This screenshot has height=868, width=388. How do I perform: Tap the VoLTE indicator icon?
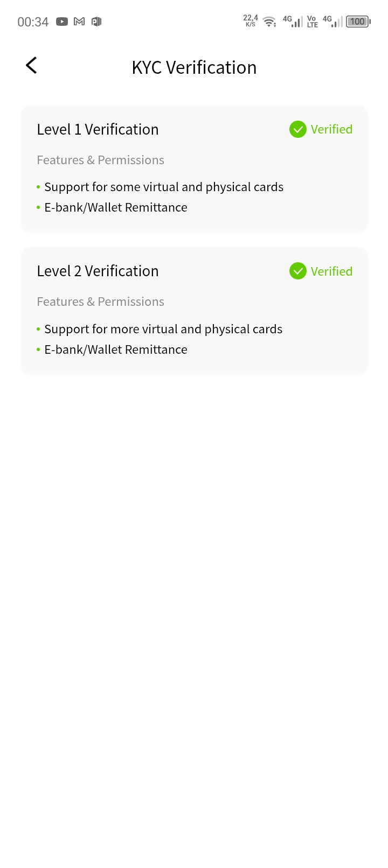coord(312,22)
